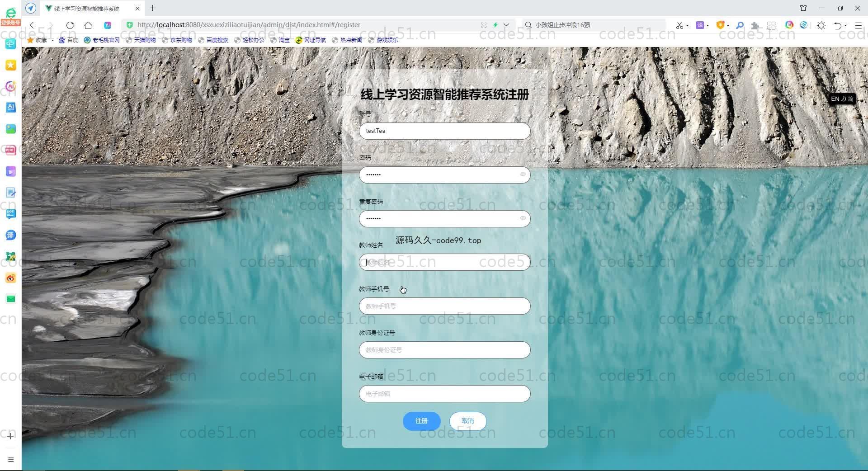Click the 电子邮箱 input field
Viewport: 868px width, 471px height.
(x=444, y=394)
